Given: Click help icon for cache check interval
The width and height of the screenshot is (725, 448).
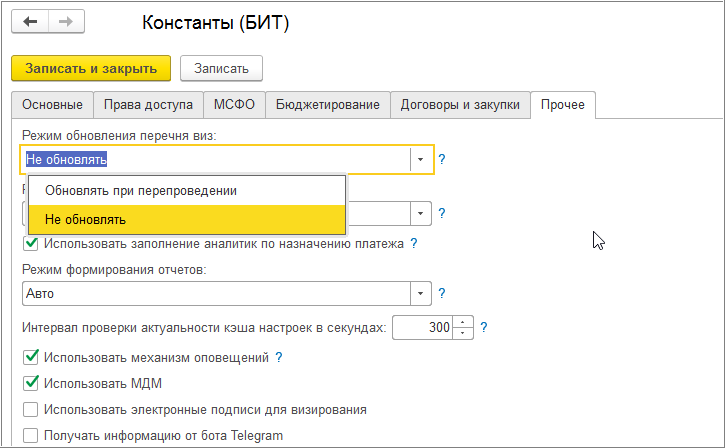Looking at the screenshot, I should tap(484, 327).
